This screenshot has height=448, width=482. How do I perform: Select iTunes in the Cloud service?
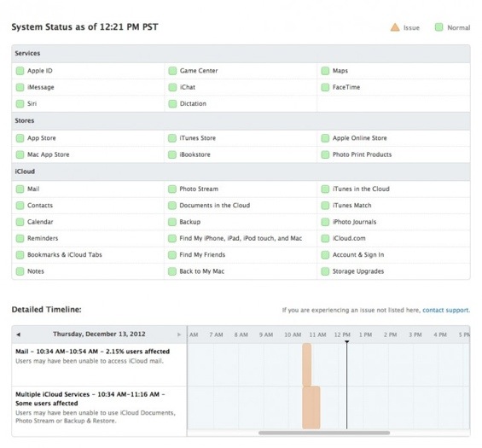click(x=361, y=189)
